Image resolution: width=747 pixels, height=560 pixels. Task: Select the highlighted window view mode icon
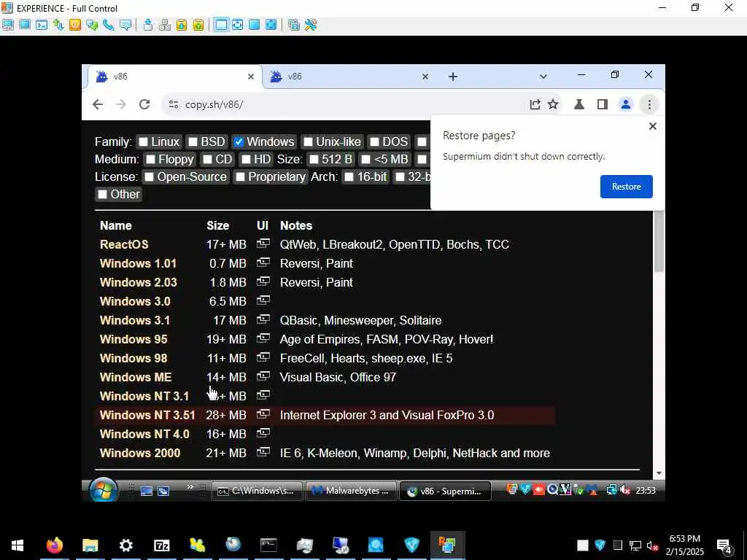pos(220,25)
